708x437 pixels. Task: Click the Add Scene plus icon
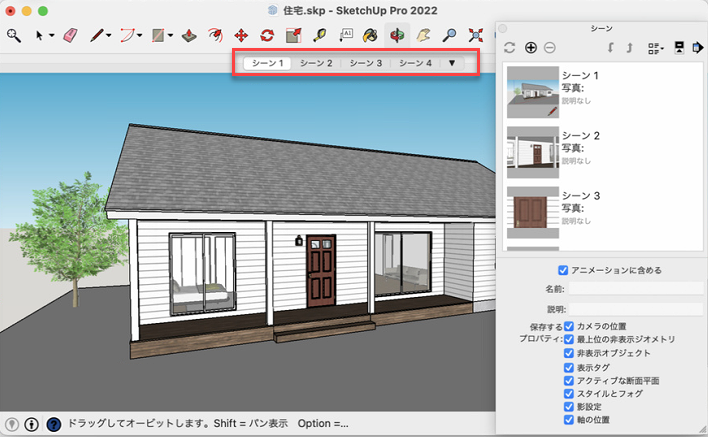(x=530, y=47)
